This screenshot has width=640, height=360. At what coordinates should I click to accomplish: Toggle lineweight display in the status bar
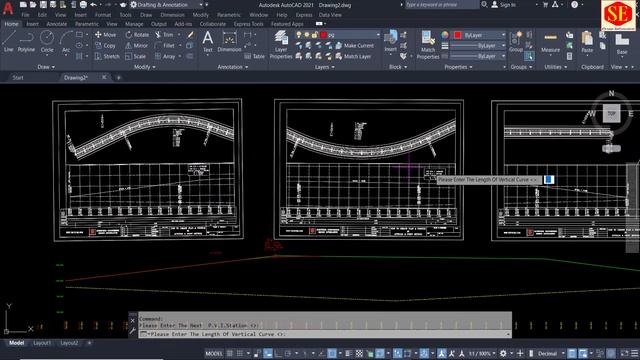[348, 353]
